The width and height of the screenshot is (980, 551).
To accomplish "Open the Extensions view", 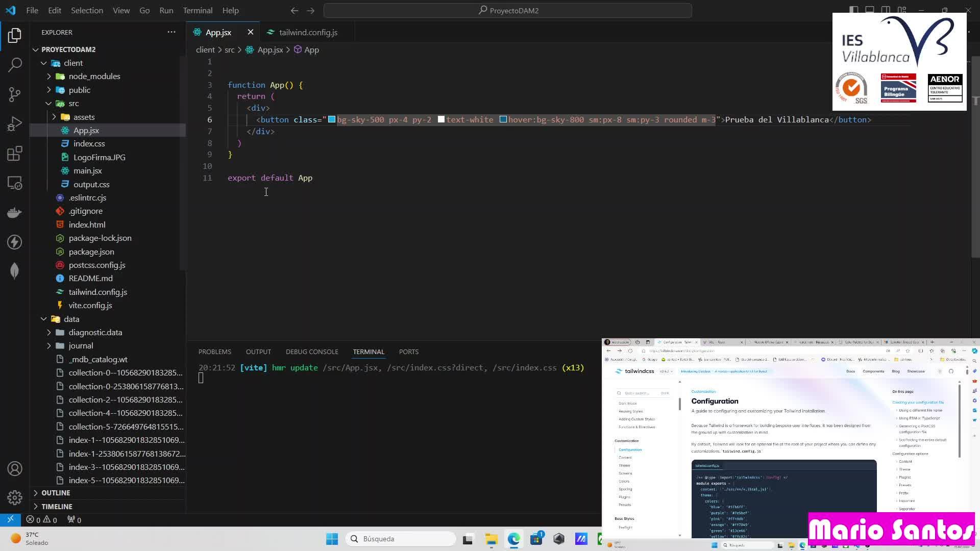I will 15,154.
